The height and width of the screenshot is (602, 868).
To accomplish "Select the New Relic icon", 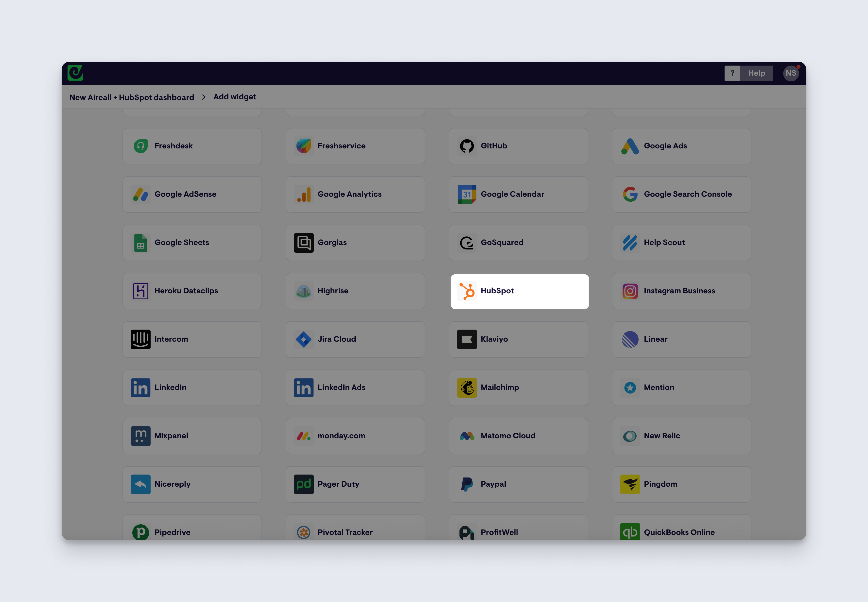I will 630,436.
